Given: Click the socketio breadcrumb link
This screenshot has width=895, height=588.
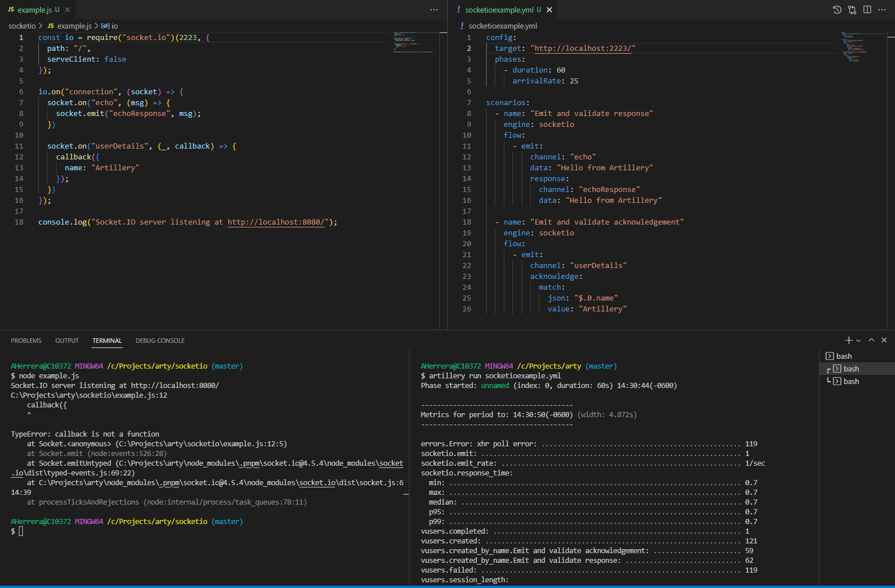Looking at the screenshot, I should (21, 25).
